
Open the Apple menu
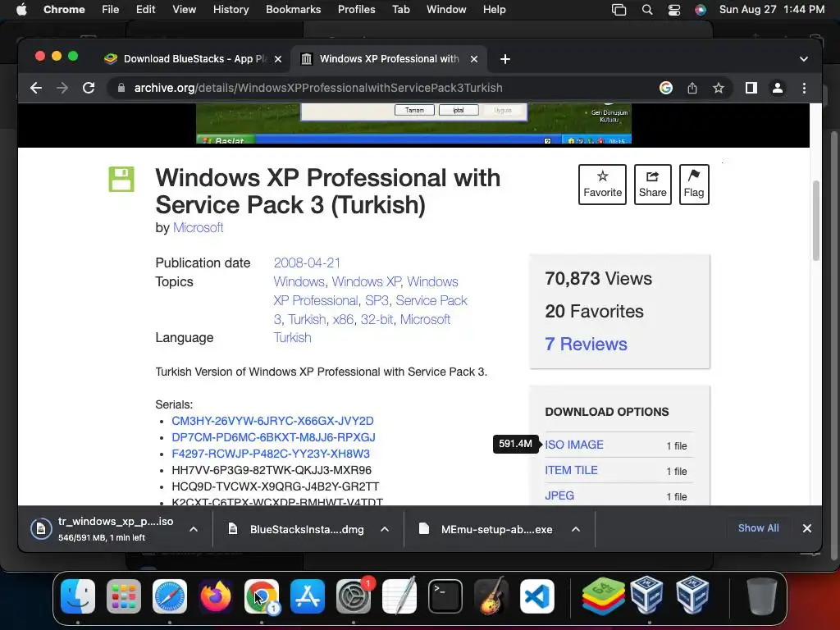[21, 10]
